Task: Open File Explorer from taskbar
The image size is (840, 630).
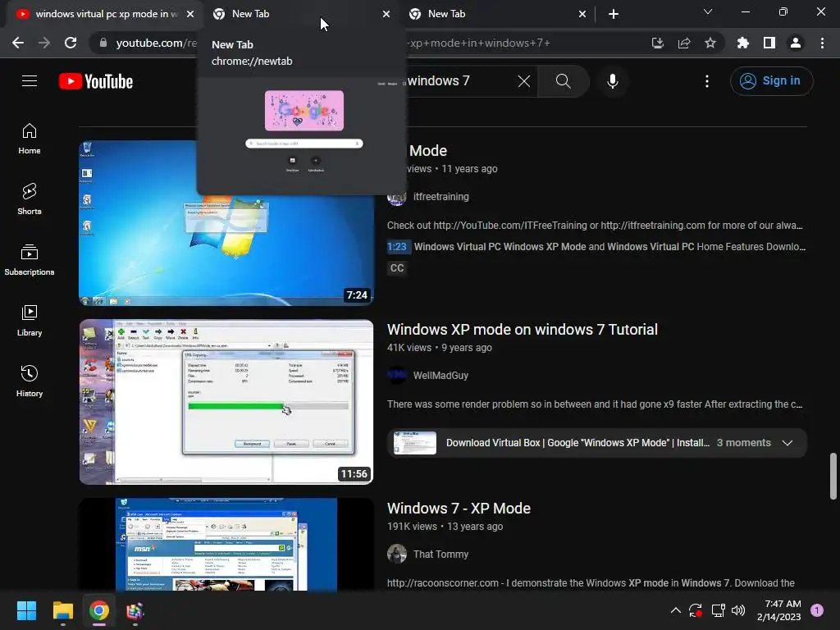Action: pos(62,610)
